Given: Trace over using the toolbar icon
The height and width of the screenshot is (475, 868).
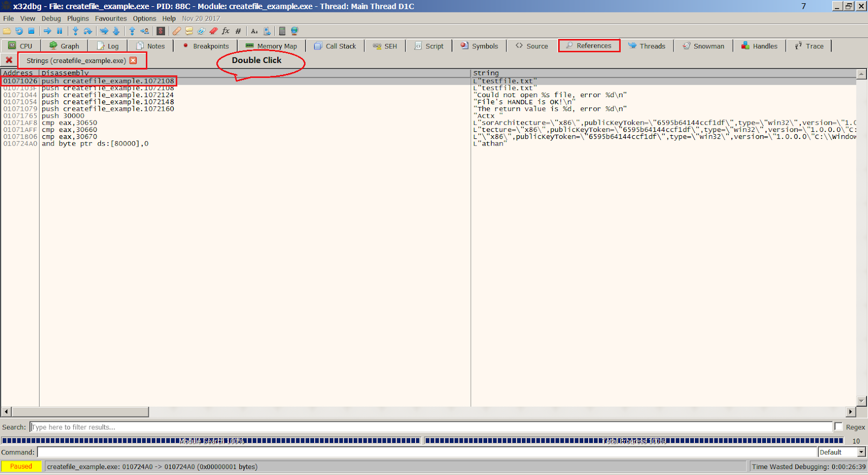Looking at the screenshot, I should (116, 31).
